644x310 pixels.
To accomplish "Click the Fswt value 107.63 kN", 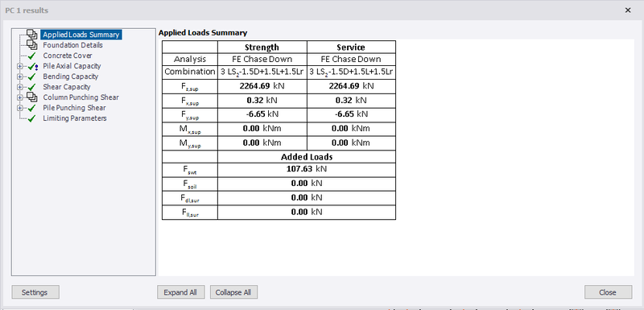I will pos(307,169).
